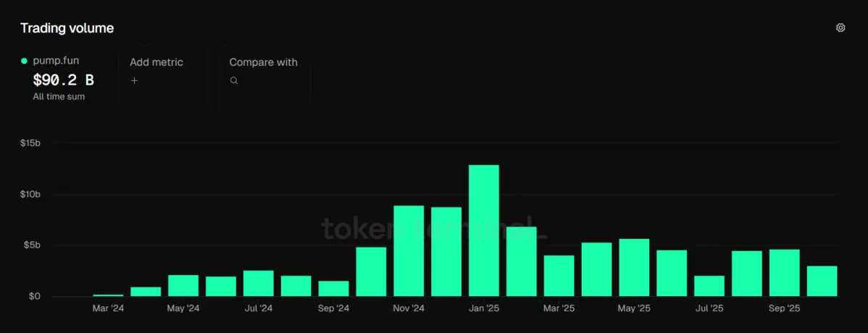Click the Trading volume chart title
Screen dimensions: 868x333
67,28
